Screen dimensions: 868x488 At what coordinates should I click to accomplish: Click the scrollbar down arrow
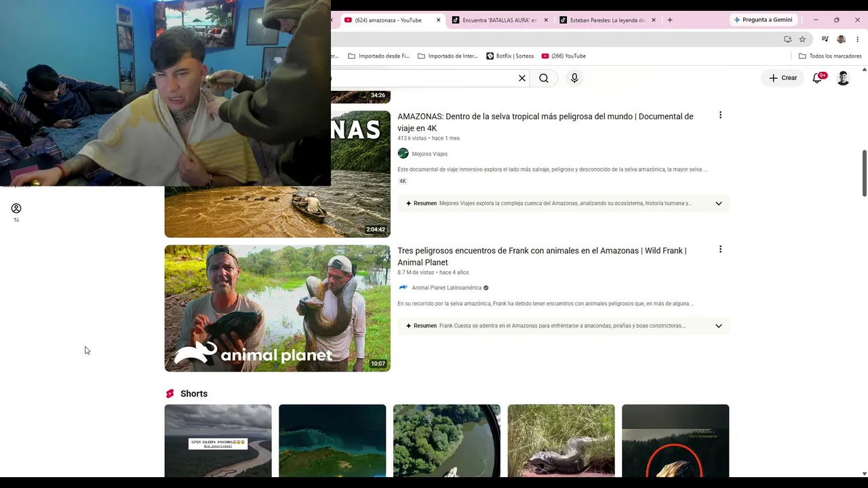[865, 473]
